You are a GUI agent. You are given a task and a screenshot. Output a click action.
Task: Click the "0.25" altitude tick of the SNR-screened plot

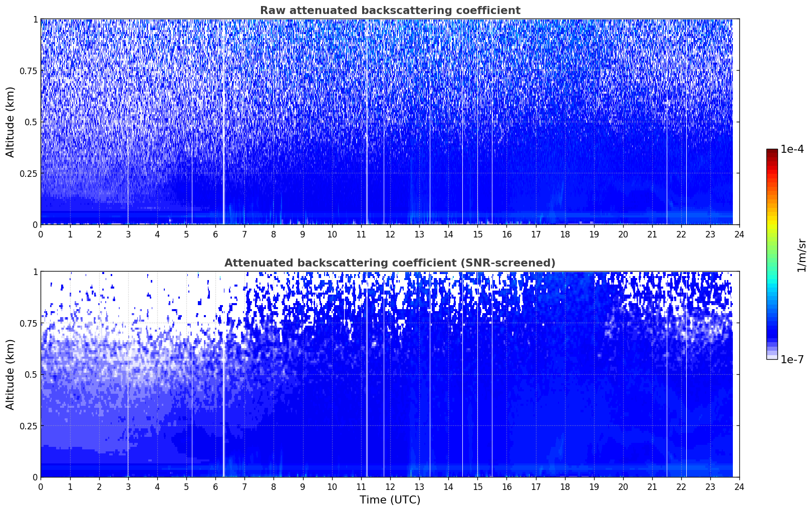pos(29,426)
